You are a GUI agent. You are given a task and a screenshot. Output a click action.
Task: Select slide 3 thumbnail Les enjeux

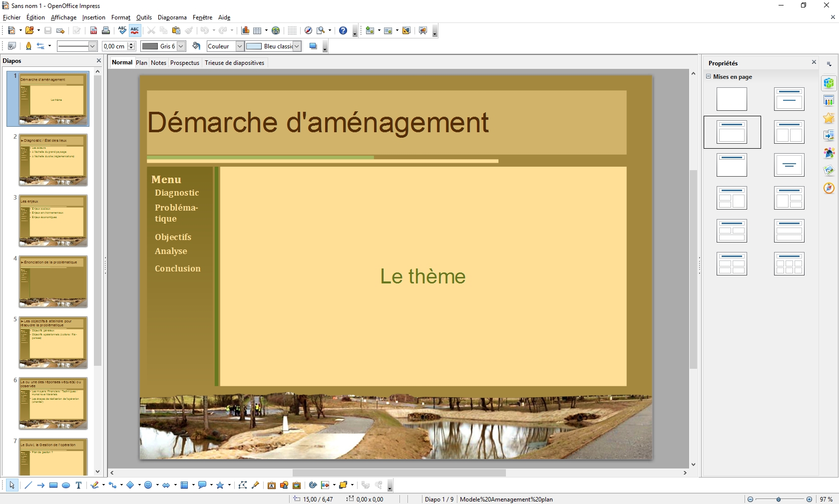[53, 221]
